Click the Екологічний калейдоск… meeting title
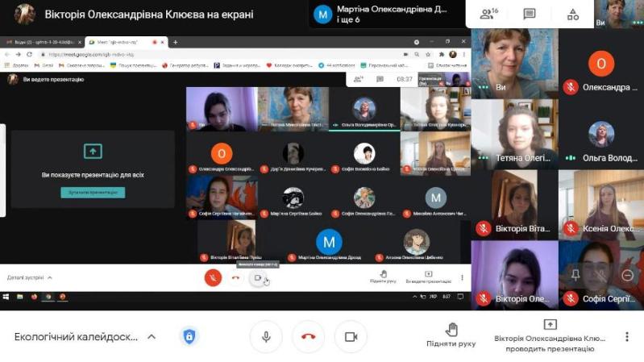The image size is (644, 362). pos(76,337)
